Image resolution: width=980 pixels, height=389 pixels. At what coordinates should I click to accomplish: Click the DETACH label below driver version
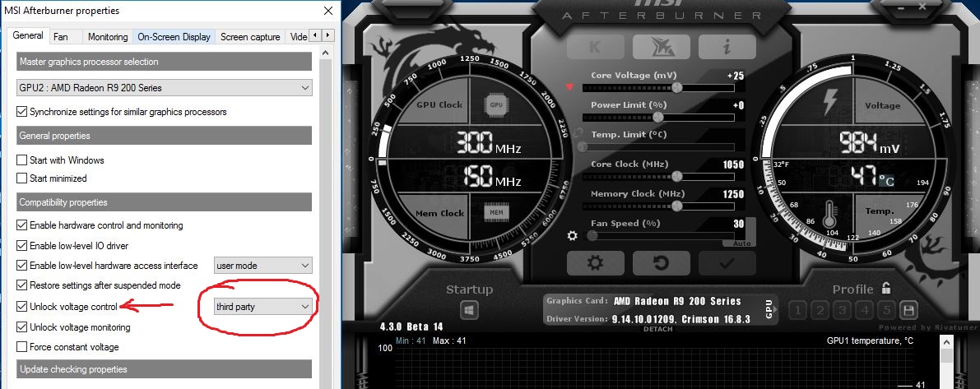(x=658, y=329)
